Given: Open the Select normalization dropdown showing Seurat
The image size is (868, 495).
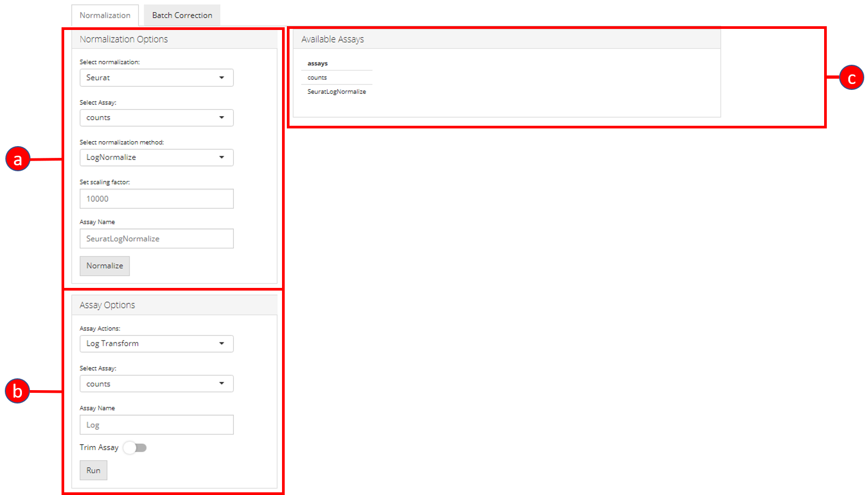Looking at the screenshot, I should pyautogui.click(x=156, y=78).
